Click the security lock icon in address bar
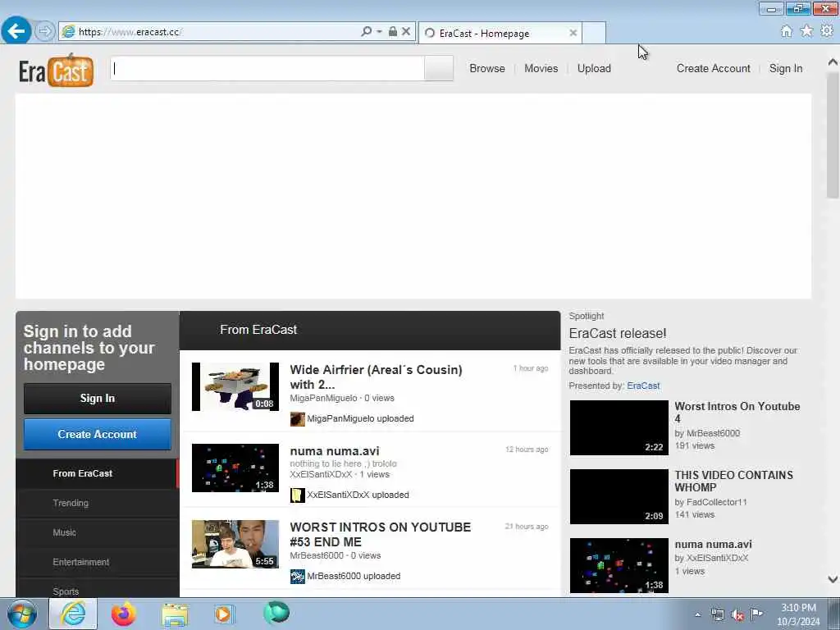The image size is (840, 630). click(393, 32)
